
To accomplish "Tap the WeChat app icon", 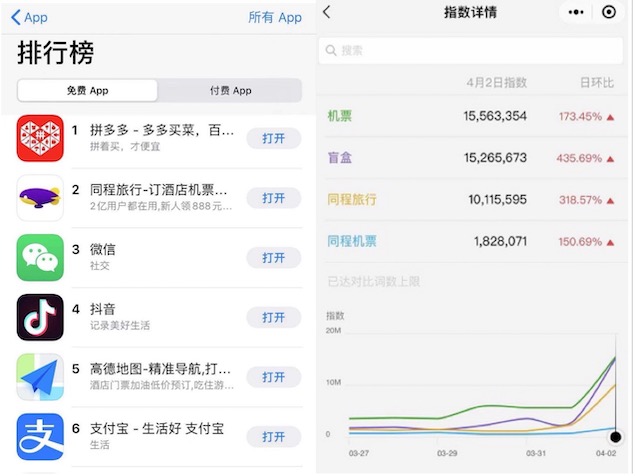I will [x=40, y=258].
